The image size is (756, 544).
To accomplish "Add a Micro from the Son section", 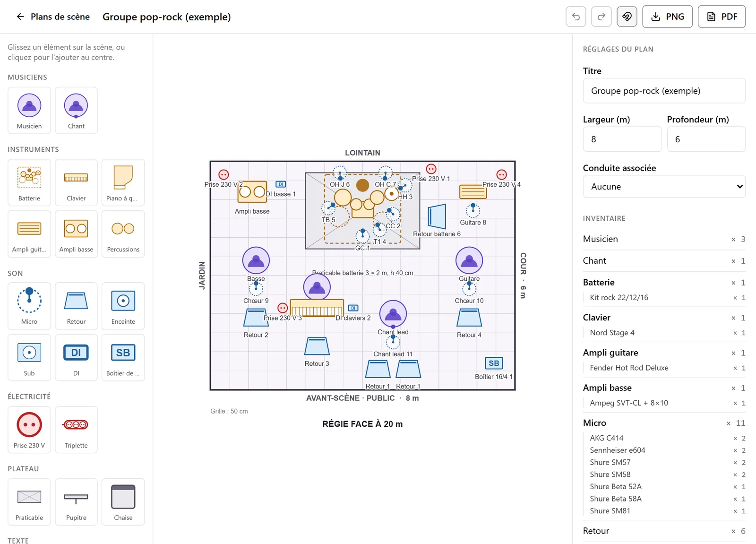I will (x=29, y=306).
